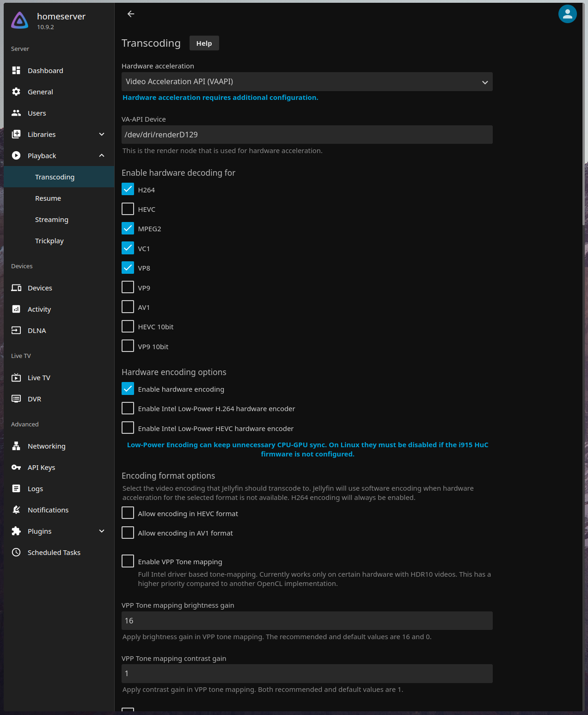This screenshot has height=715, width=588.
Task: Click the Dashboard icon in sidebar
Action: (16, 70)
